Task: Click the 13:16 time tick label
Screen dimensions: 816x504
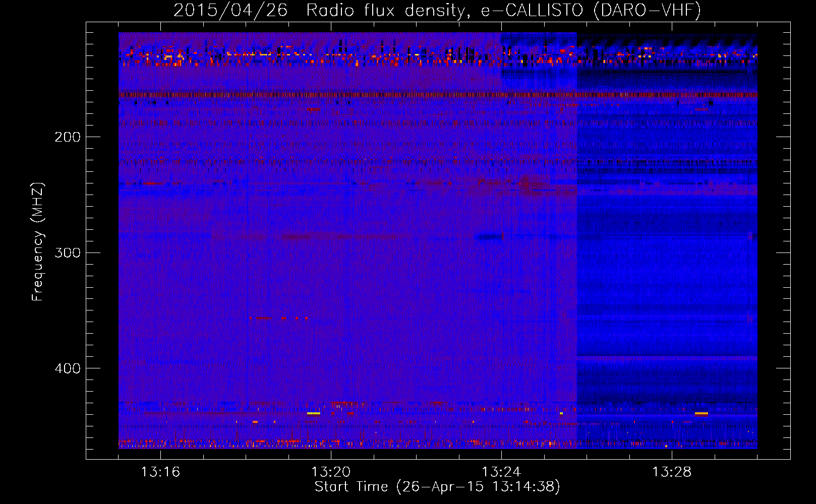Action: (160, 472)
